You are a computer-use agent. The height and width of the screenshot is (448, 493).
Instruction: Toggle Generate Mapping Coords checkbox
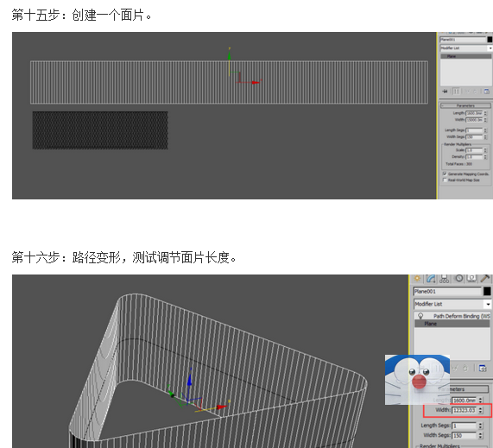click(x=445, y=174)
